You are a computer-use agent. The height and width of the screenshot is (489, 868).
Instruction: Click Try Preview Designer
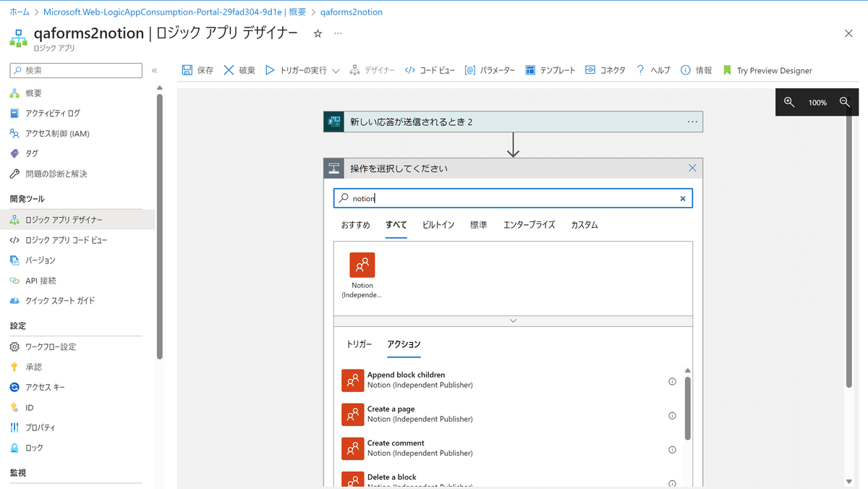pyautogui.click(x=767, y=70)
